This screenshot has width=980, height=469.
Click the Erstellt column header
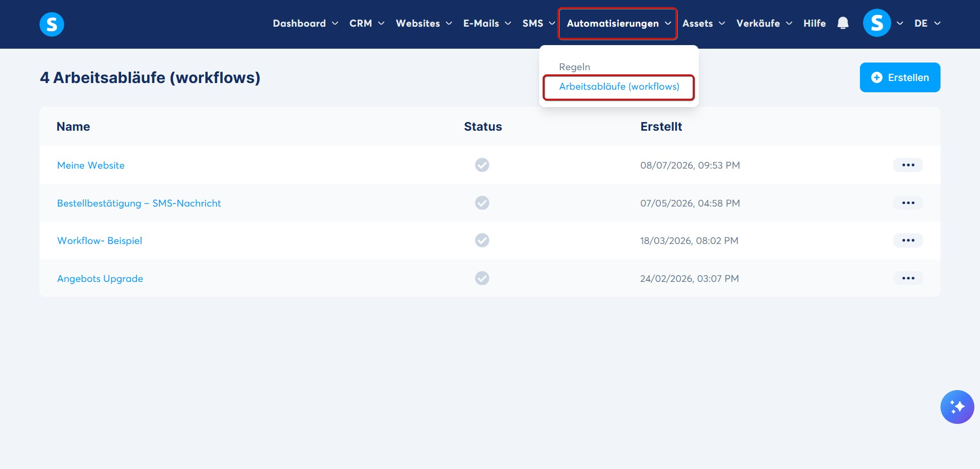[661, 127]
